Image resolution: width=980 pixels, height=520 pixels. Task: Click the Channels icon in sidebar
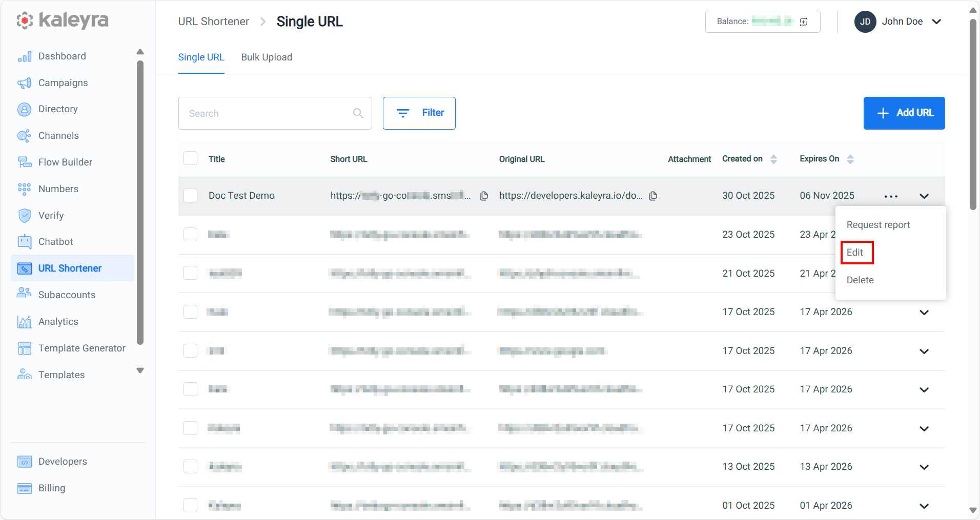(25, 136)
